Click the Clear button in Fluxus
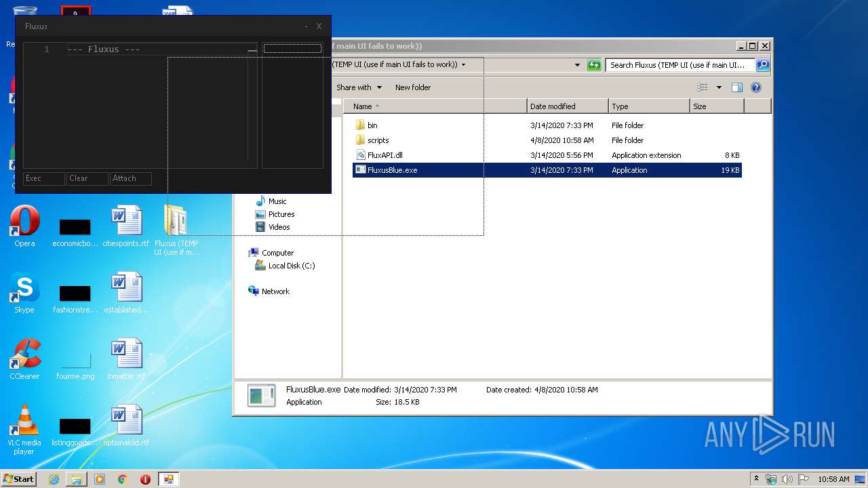The height and width of the screenshot is (488, 868). [x=87, y=178]
